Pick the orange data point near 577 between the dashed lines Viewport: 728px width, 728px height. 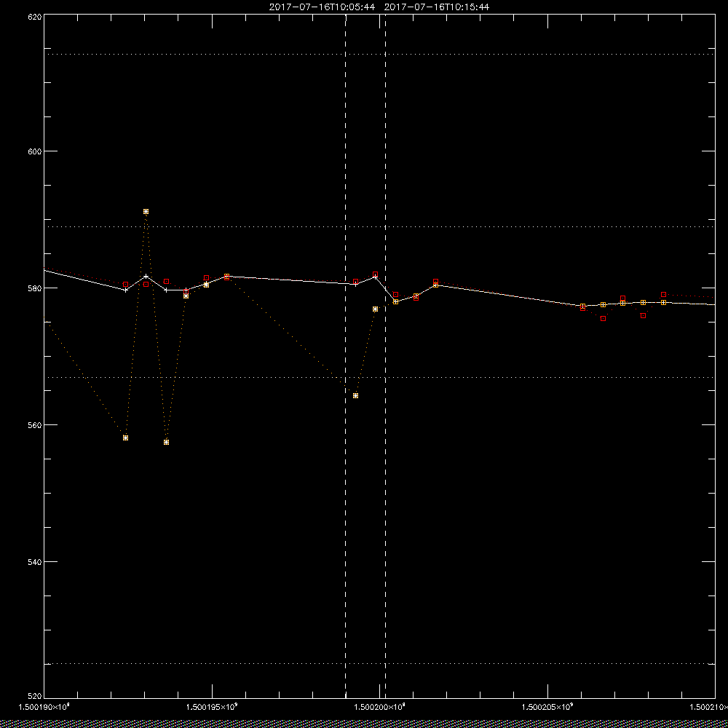coord(375,309)
